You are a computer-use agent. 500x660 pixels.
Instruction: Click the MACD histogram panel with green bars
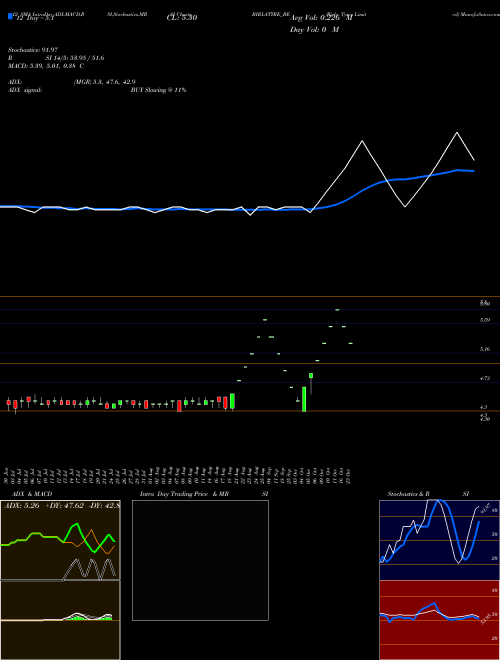(60, 620)
